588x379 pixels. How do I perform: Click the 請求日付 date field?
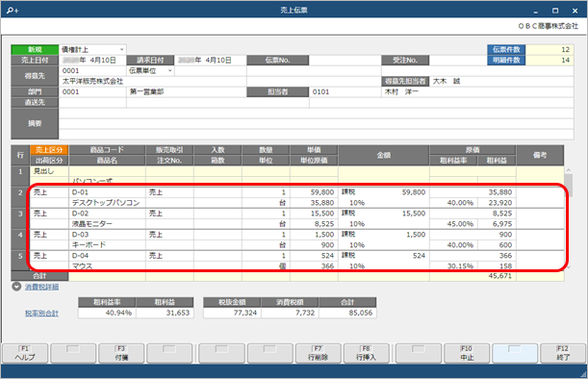point(211,60)
